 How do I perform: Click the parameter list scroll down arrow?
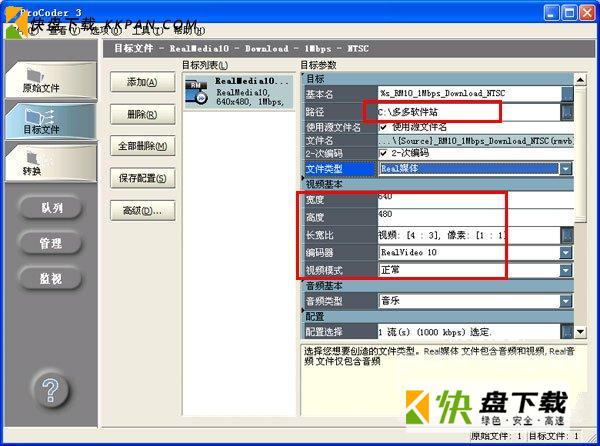click(580, 332)
